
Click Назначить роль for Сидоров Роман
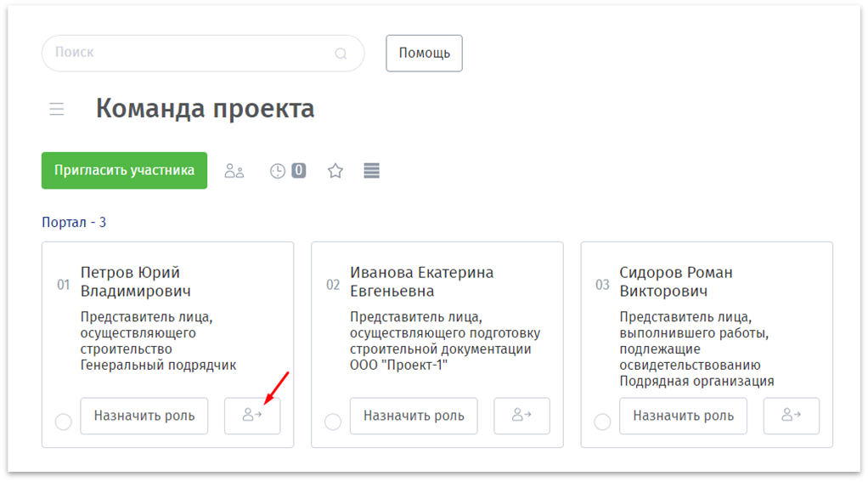(683, 416)
